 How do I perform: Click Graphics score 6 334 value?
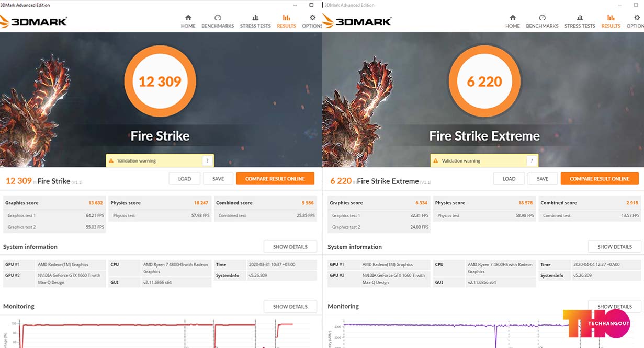[422, 203]
